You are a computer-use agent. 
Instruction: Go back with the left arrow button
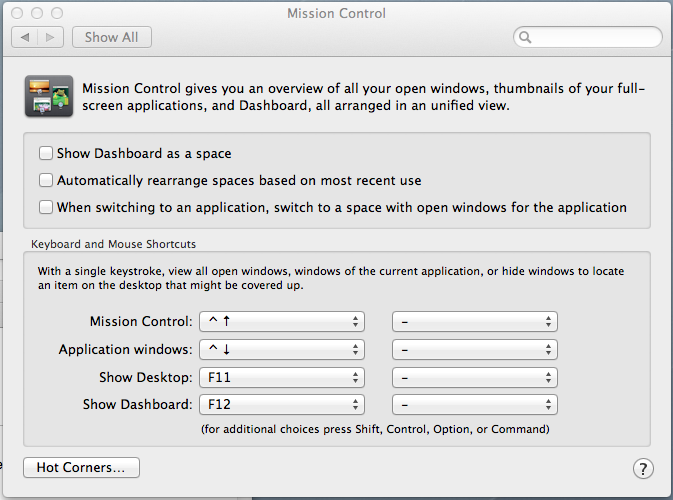coord(25,37)
